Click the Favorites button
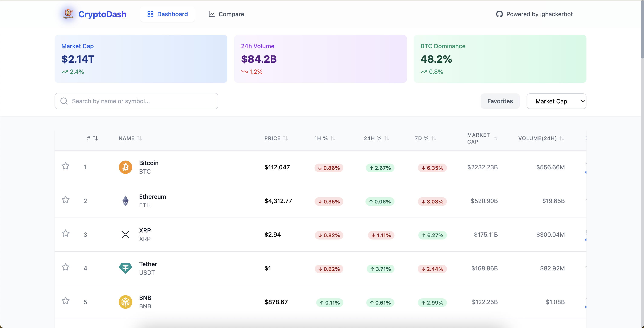The width and height of the screenshot is (644, 328). coord(500,101)
